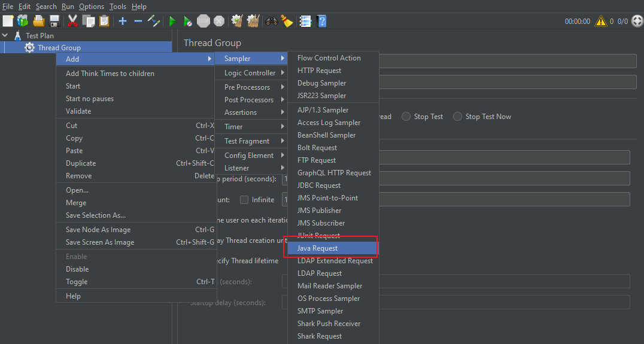
Task: Click the blue minus Collapse All icon
Action: pyautogui.click(x=138, y=21)
